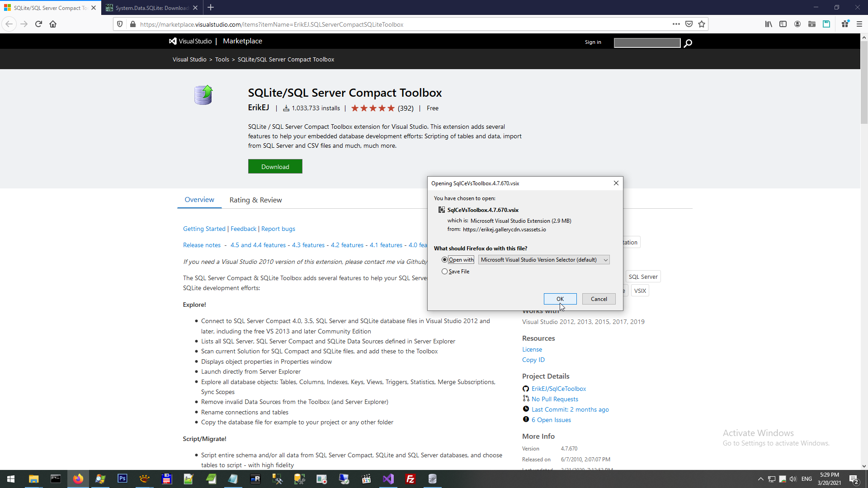Viewport: 868px width, 488px height.
Task: Toggle the Firefox sidebars icon
Action: [x=783, y=24]
